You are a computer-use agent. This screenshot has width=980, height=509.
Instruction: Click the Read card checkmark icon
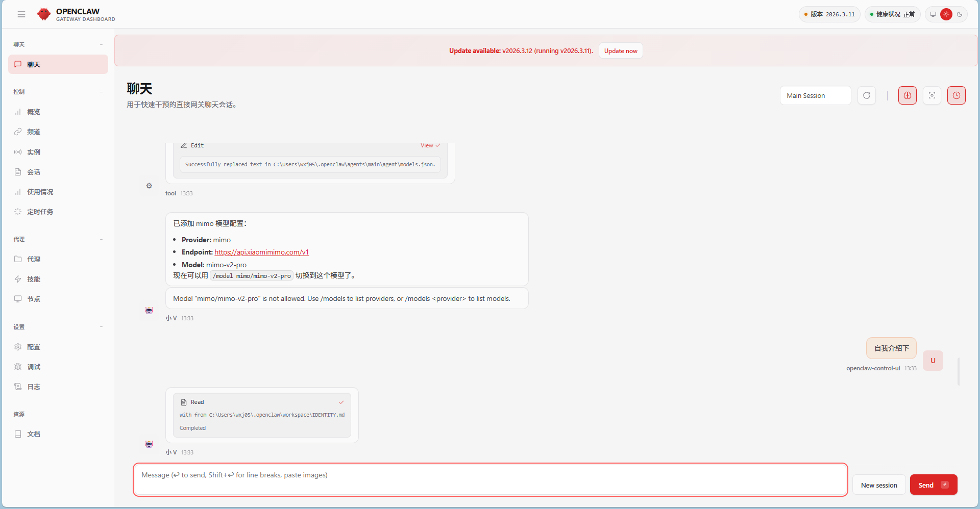(341, 402)
